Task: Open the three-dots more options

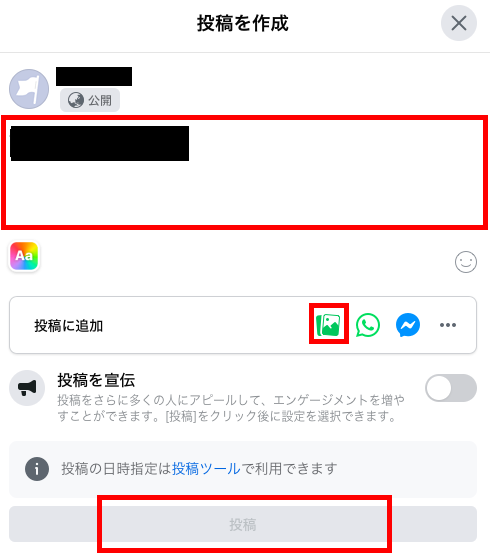Action: 448,325
